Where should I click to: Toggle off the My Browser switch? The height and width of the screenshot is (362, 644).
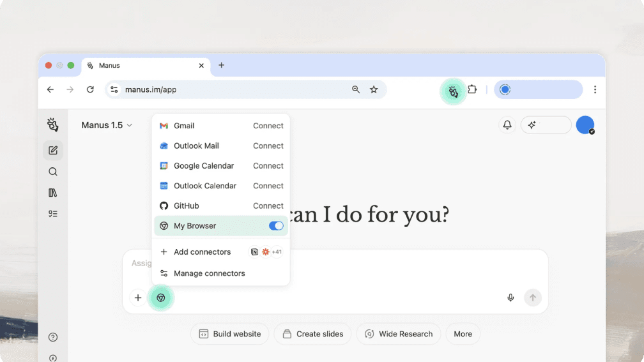click(x=276, y=226)
